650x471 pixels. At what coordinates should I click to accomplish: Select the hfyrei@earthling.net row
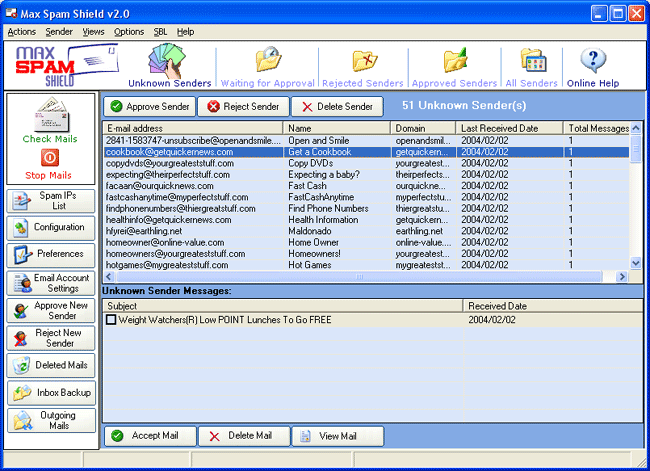coord(366,231)
